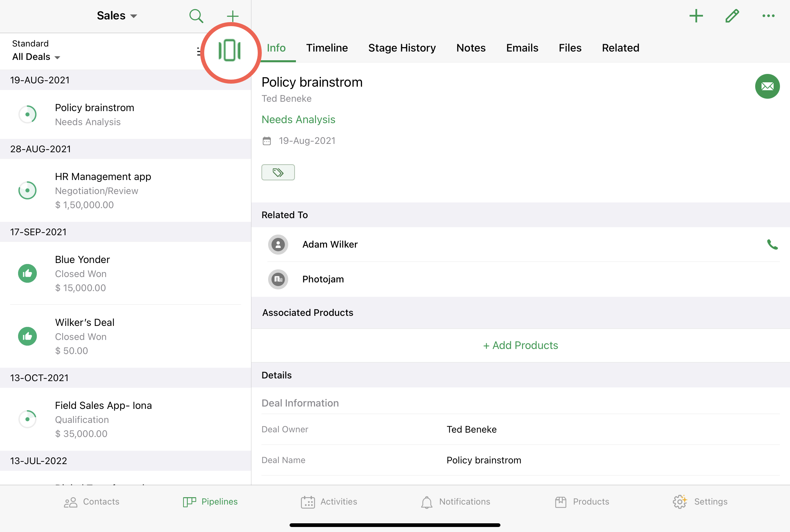Viewport: 790px width, 532px height.
Task: Tap search magnifier in Sales header
Action: point(196,16)
